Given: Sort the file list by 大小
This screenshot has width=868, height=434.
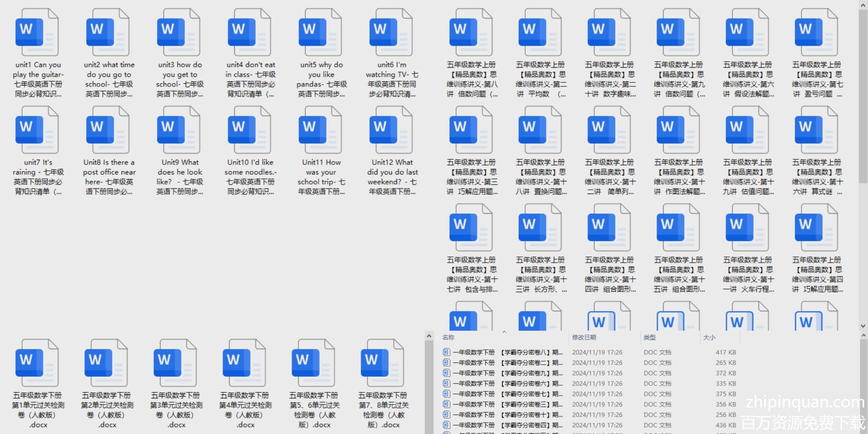Looking at the screenshot, I should coord(709,337).
